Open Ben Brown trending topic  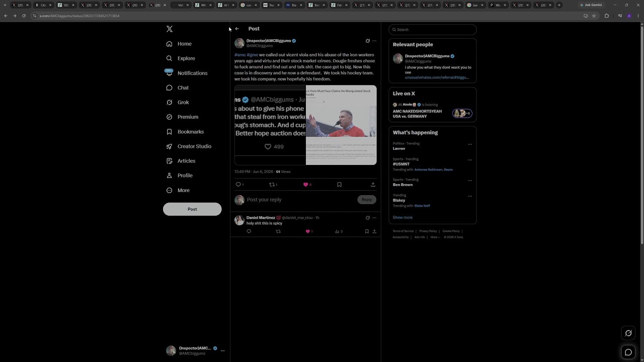403,185
